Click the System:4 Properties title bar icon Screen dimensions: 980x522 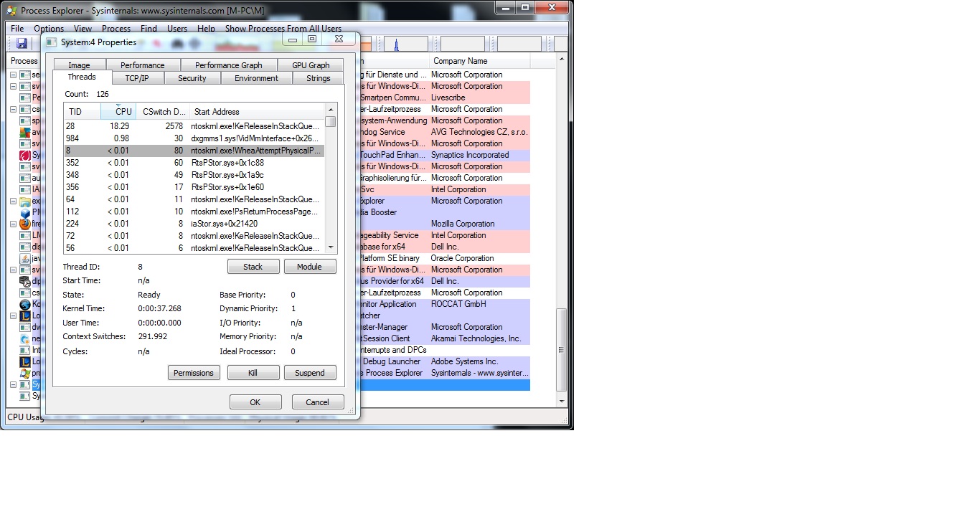(51, 42)
